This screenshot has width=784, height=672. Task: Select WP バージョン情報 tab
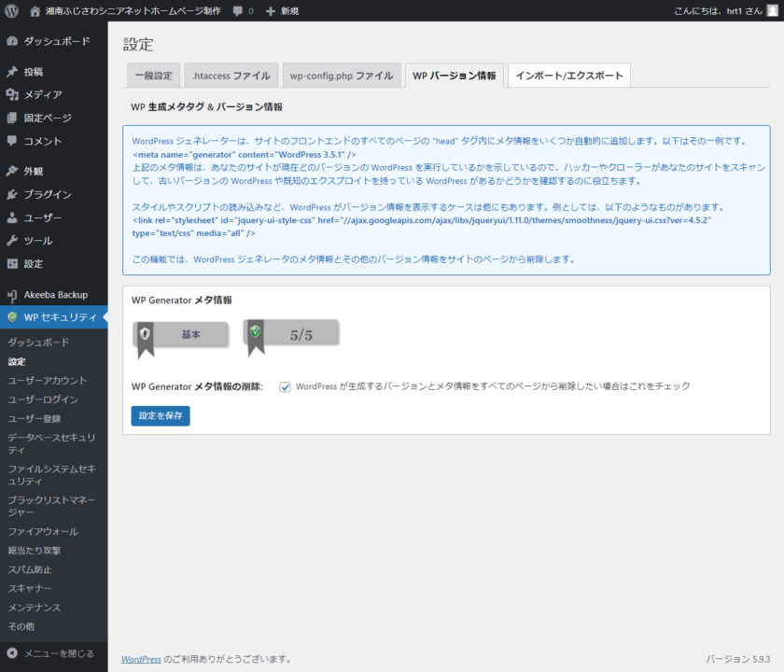[x=454, y=76]
